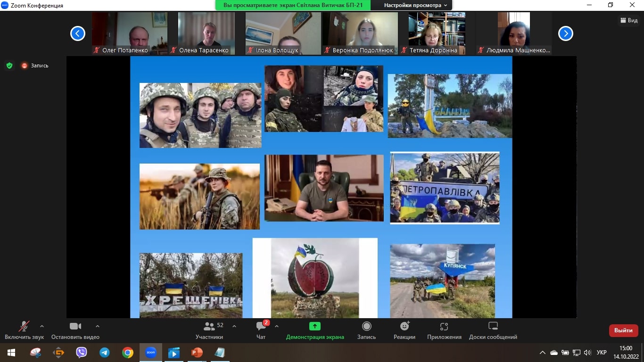Open the Participants (Участники) panel
The image size is (644, 362).
coord(209,330)
